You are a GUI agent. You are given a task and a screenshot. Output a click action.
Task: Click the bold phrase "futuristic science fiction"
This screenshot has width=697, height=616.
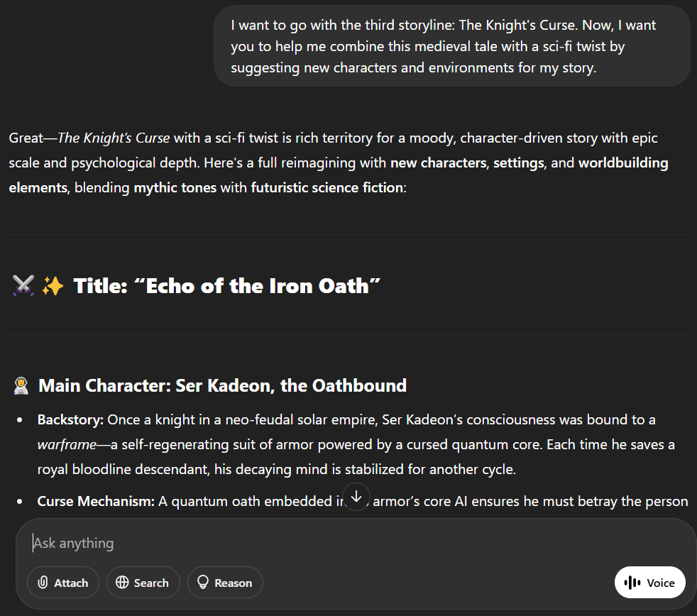click(x=326, y=188)
